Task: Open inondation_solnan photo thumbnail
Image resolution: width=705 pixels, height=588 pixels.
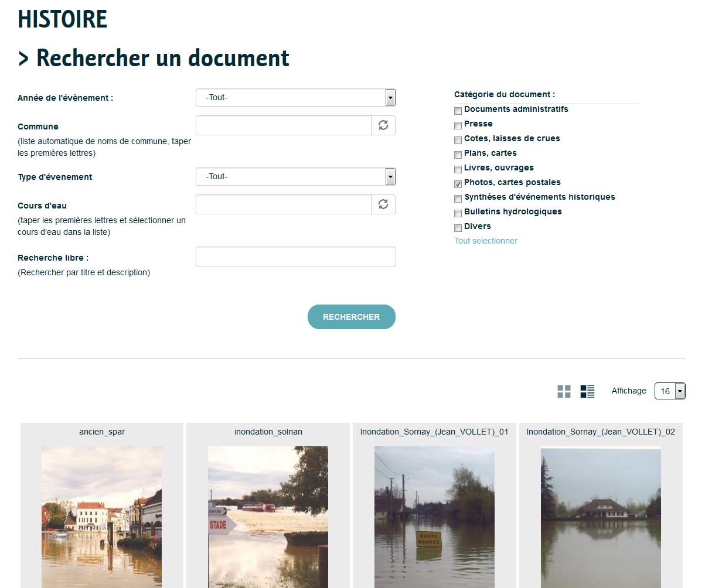Action: coord(268,515)
